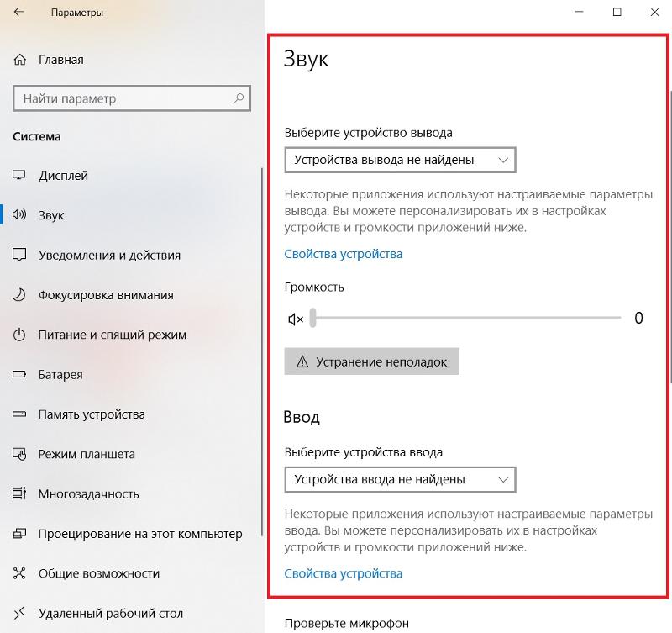Viewport: 672px width, 633px height.
Task: Click the warning triangle on troubleshoot button
Action: pyautogui.click(x=302, y=361)
